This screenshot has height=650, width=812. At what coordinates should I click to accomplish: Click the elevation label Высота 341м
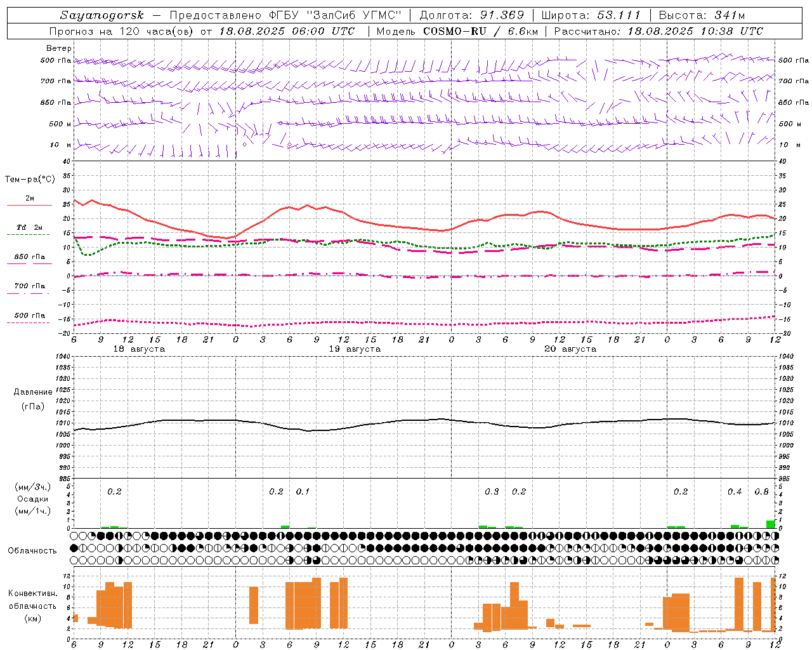click(702, 15)
